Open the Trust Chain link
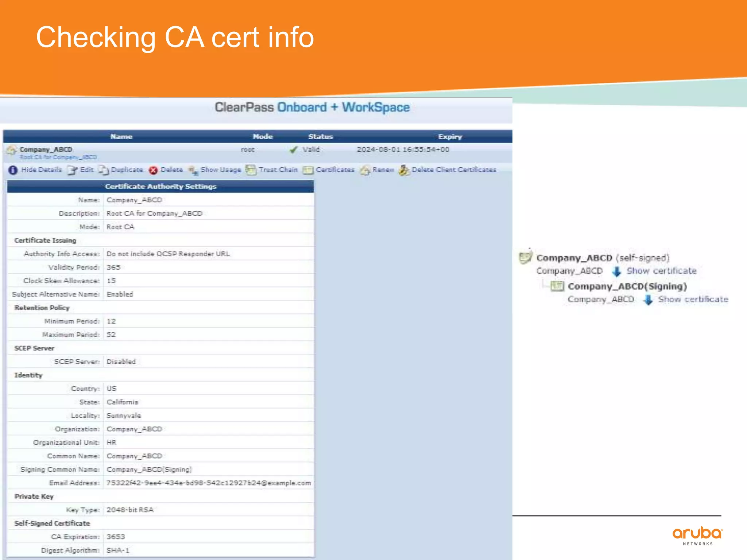Screen dimensions: 747x560 [x=278, y=170]
